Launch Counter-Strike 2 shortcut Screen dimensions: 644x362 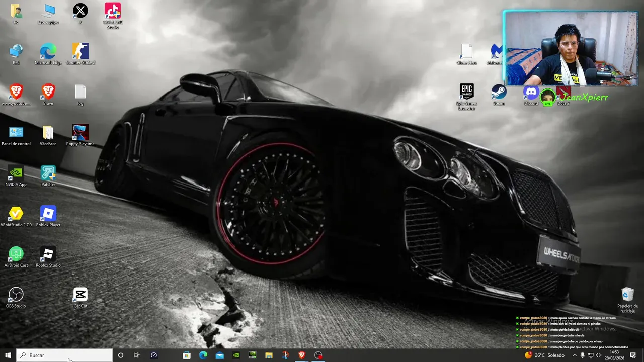tap(80, 54)
